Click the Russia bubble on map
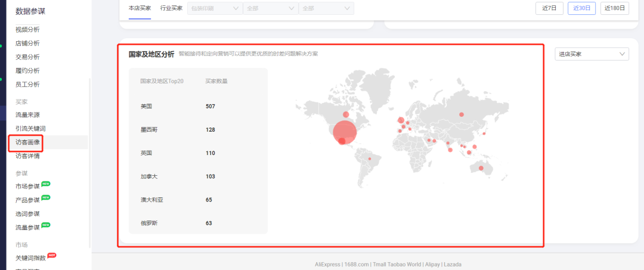Screen dimensions: 644x270 tap(461, 114)
